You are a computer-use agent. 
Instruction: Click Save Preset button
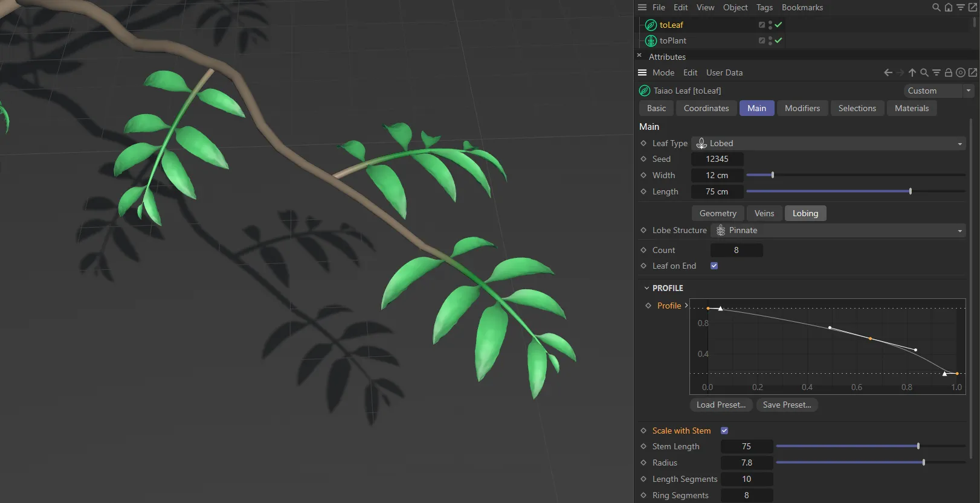[787, 405]
